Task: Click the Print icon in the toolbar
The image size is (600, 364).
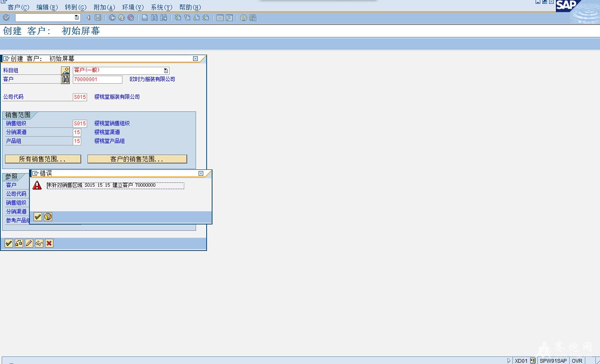Action: tap(145, 18)
